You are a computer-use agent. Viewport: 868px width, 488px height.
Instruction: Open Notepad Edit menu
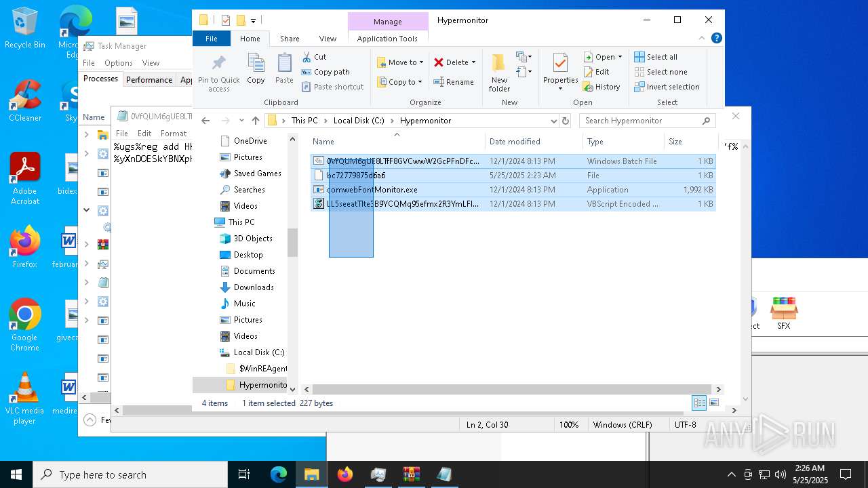144,134
